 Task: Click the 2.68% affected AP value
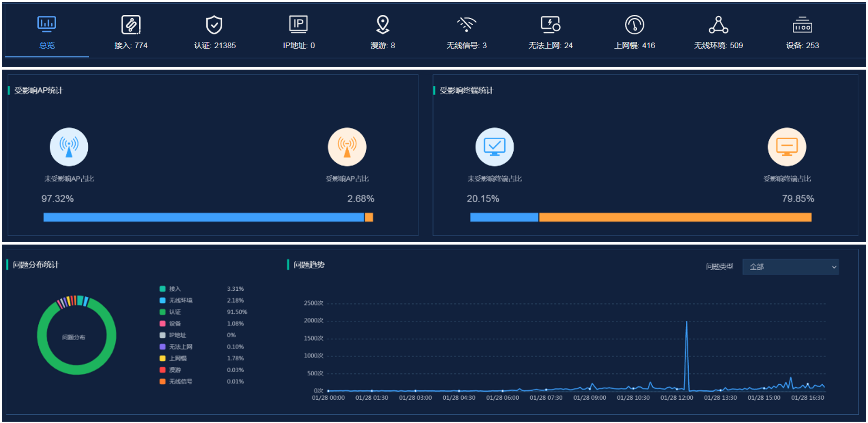(361, 198)
